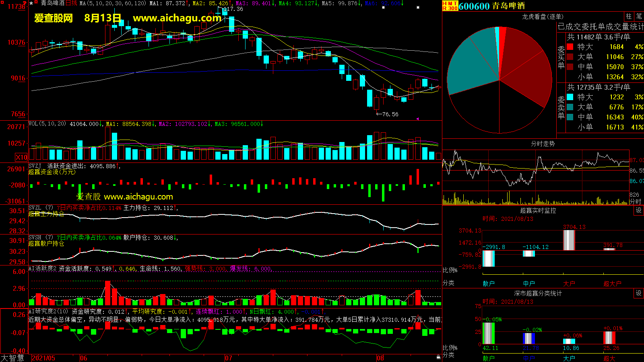
Task: Click the 大智慧 logo in bottom left
Action: pos(13,358)
